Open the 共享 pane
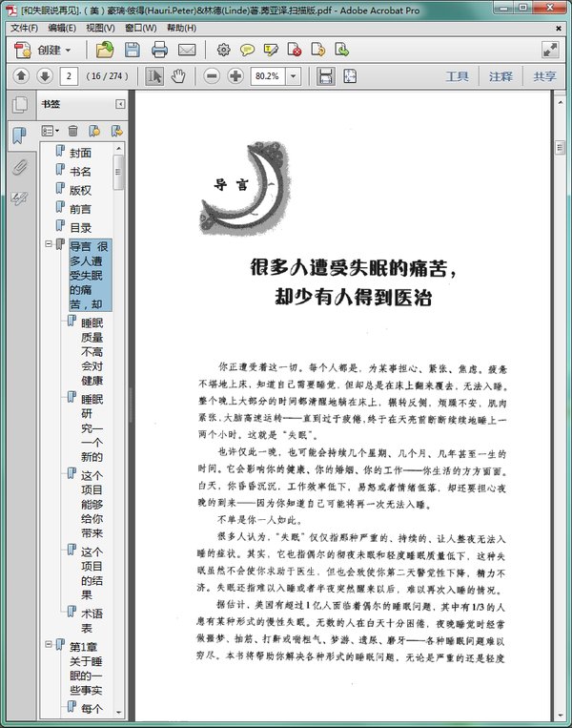 pyautogui.click(x=544, y=76)
